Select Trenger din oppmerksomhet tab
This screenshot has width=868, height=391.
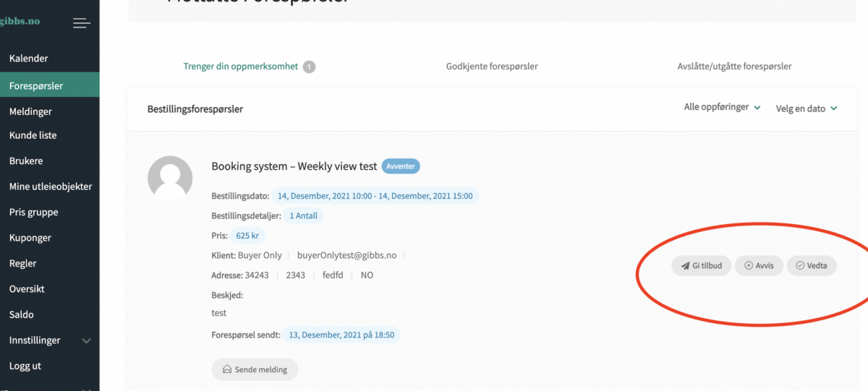[x=241, y=66]
